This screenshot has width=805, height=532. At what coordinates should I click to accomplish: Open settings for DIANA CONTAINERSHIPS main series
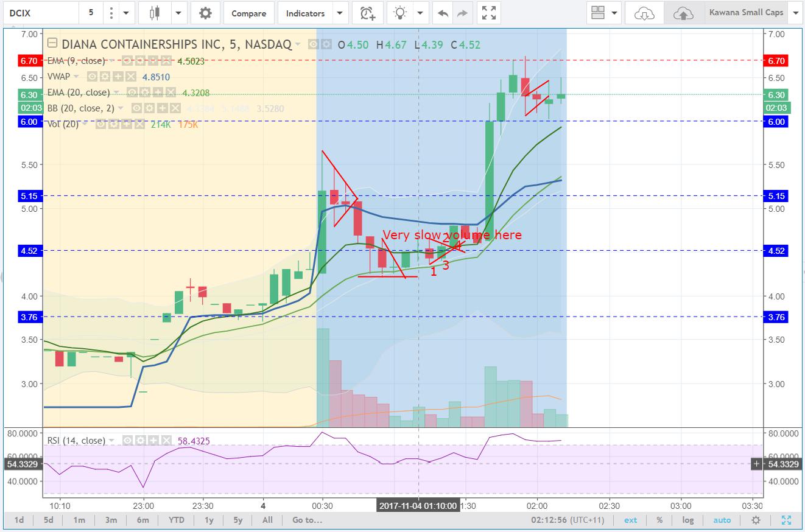pos(327,44)
